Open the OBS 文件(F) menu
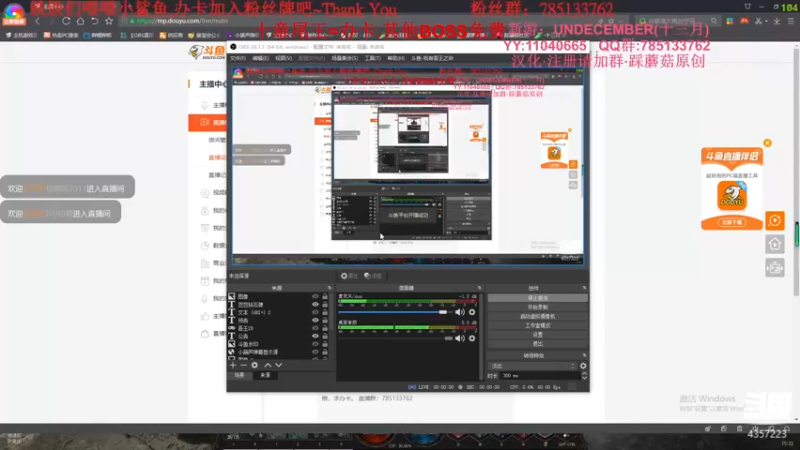The width and height of the screenshot is (800, 450). 238,59
